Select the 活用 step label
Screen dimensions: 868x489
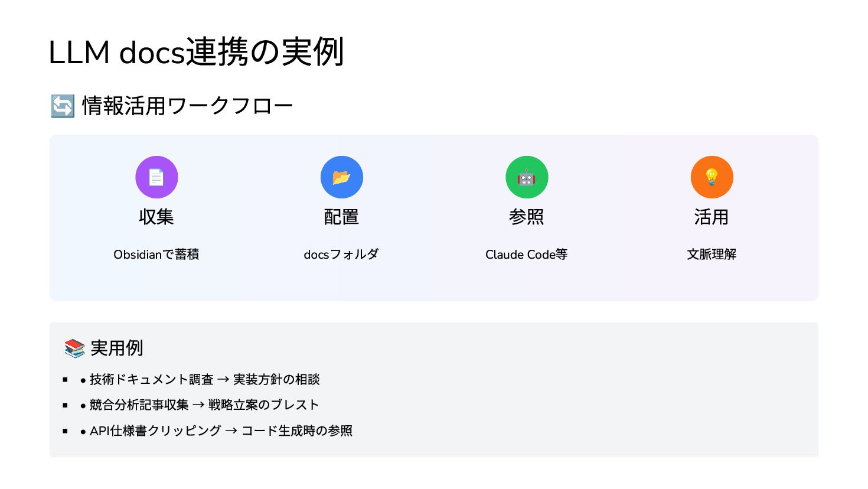pyautogui.click(x=712, y=217)
